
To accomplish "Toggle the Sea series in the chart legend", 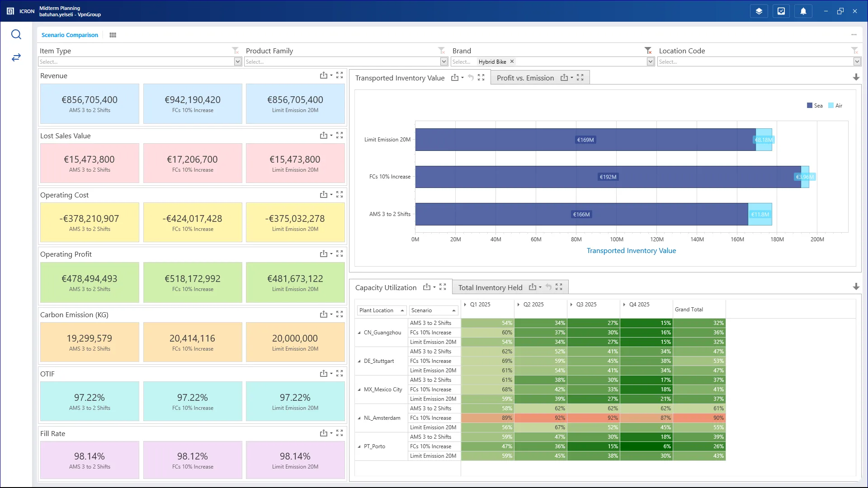I will [x=815, y=105].
